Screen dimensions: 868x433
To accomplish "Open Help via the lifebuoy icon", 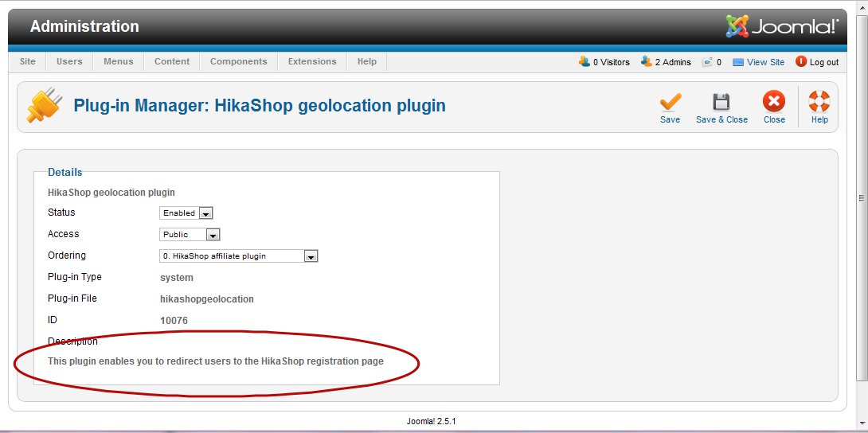I will pos(819,102).
